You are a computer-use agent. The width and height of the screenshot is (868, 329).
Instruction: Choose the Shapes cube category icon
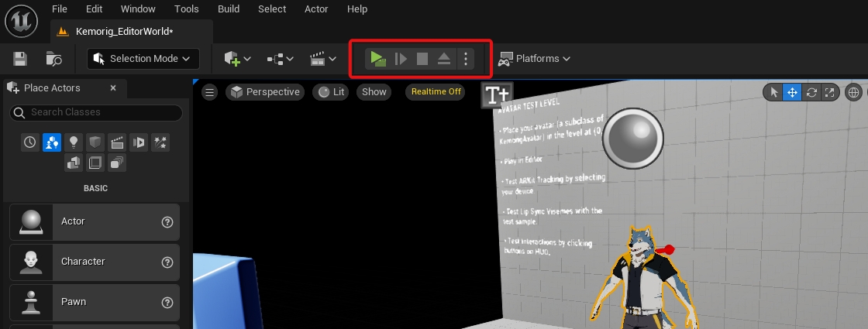click(95, 142)
